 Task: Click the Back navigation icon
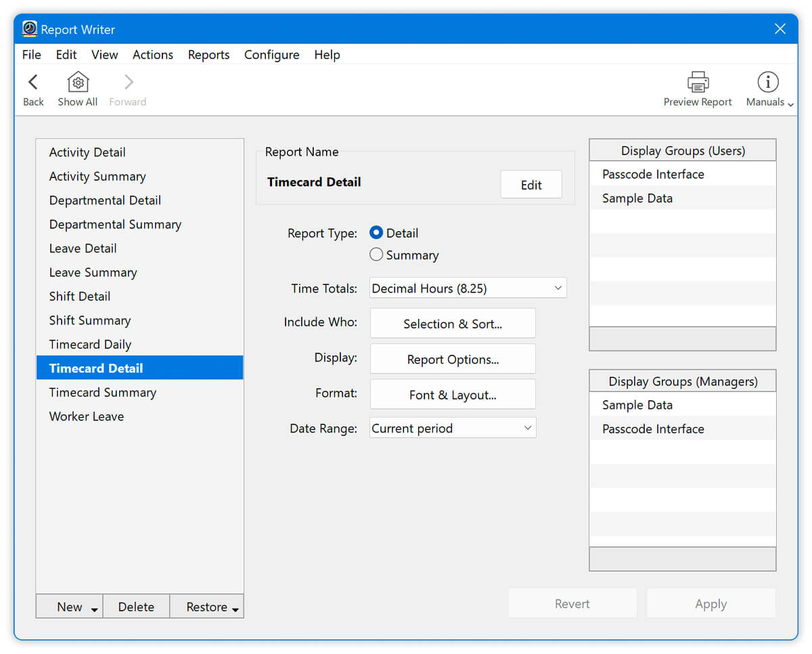[33, 81]
